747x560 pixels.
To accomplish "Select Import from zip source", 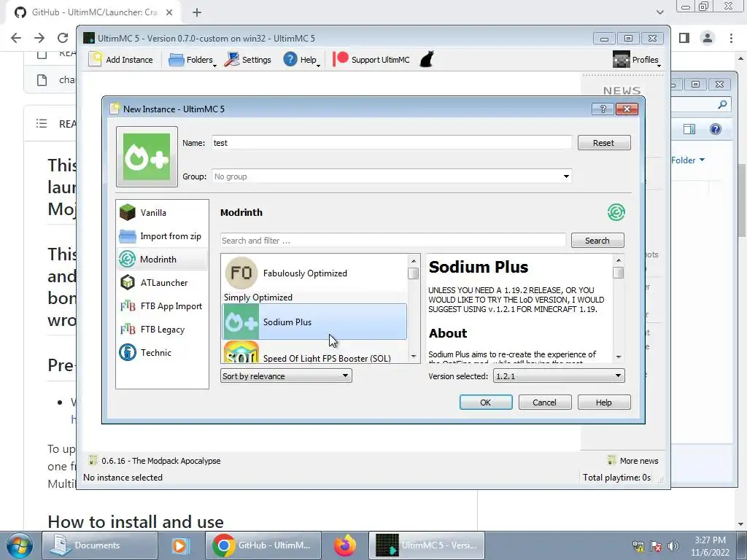I will click(162, 236).
